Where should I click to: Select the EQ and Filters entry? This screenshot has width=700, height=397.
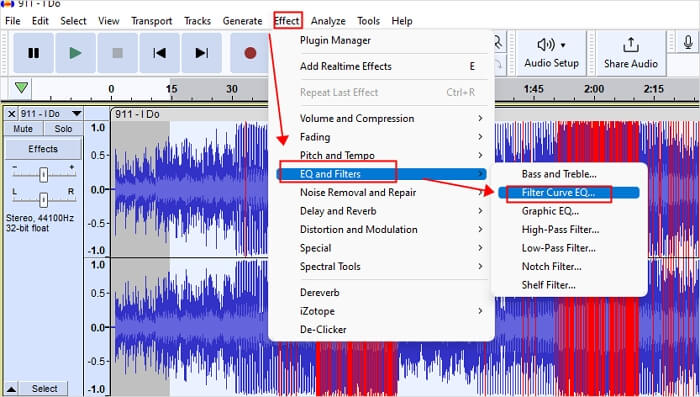[x=381, y=174]
